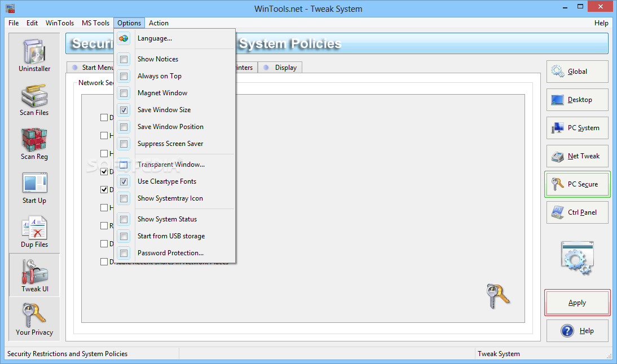
Task: Open PC System tweaks section
Action: point(578,128)
